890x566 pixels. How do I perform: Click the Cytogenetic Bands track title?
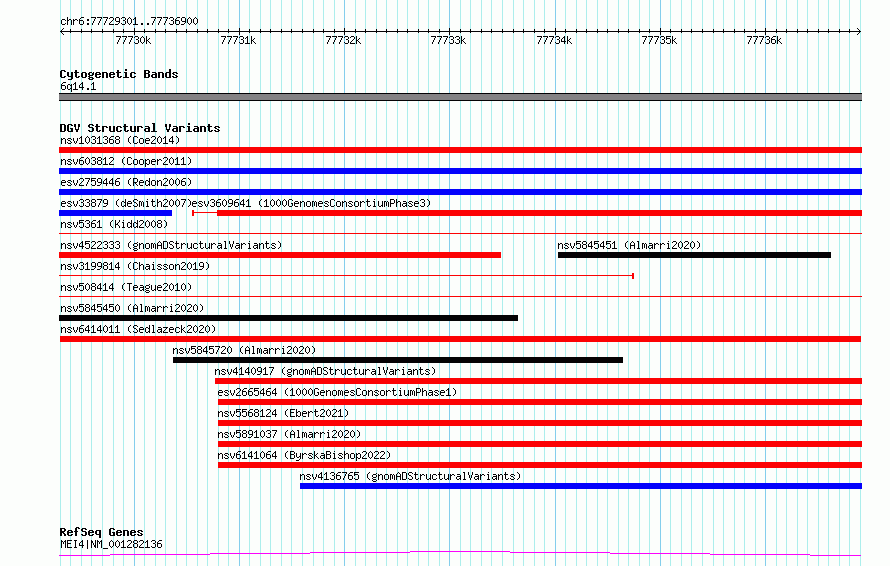119,74
